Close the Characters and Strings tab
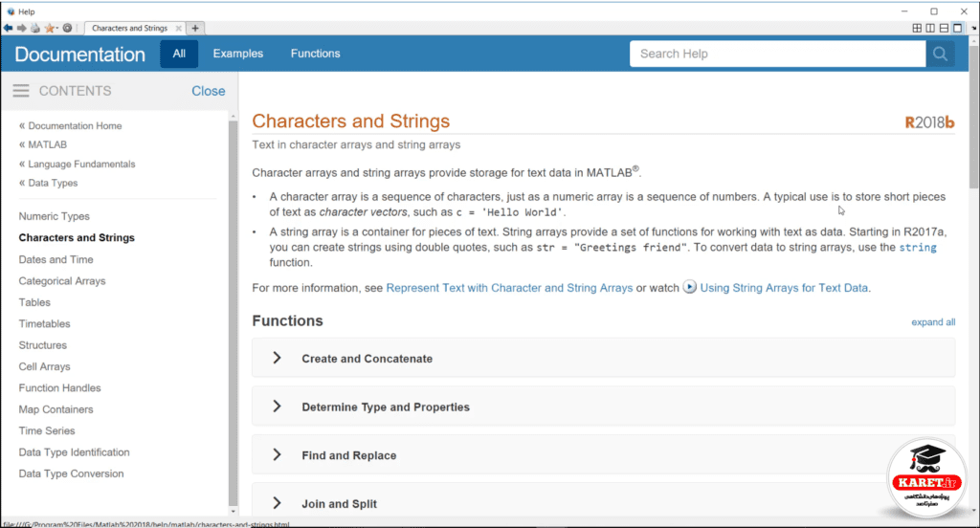The height and width of the screenshot is (528, 980). click(179, 28)
